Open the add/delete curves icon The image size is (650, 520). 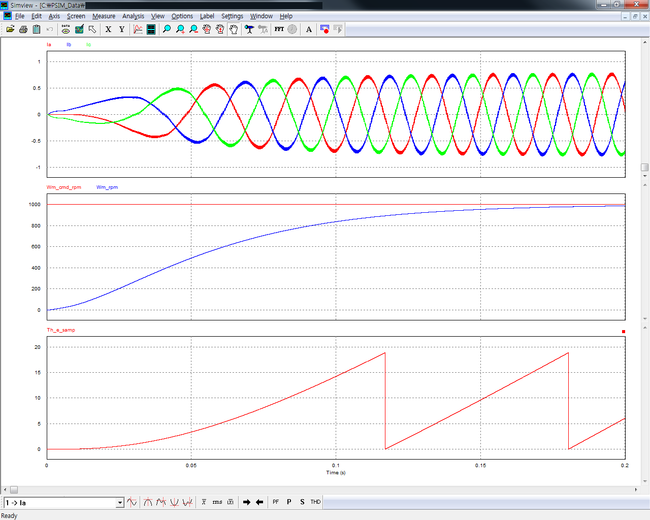pyautogui.click(x=79, y=29)
